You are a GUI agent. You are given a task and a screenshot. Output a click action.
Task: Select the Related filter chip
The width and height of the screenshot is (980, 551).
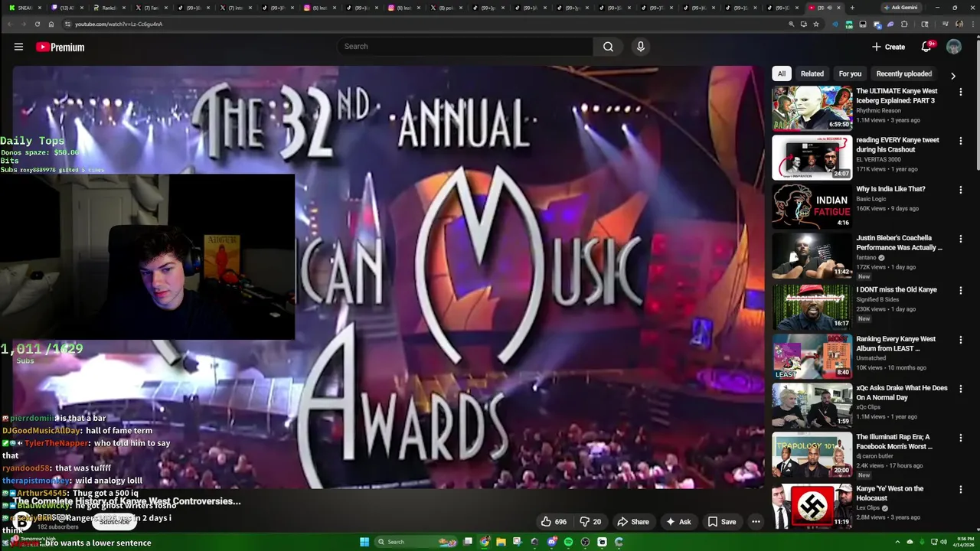[812, 73]
